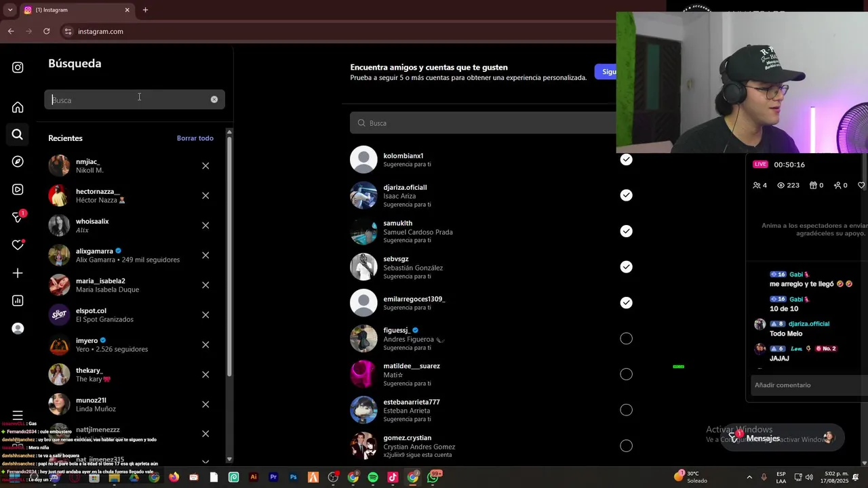Screen dimensions: 868x488
Task: Select figuessj_ suggestion circle
Action: (x=626, y=338)
